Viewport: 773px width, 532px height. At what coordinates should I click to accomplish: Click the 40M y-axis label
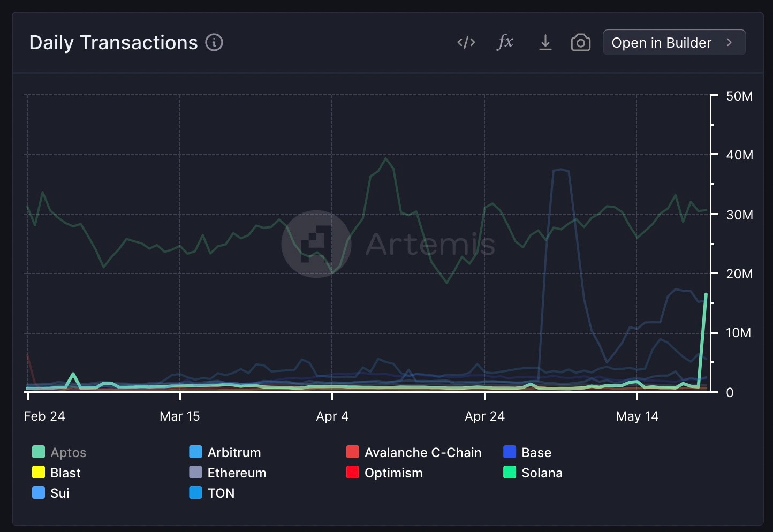click(x=739, y=155)
